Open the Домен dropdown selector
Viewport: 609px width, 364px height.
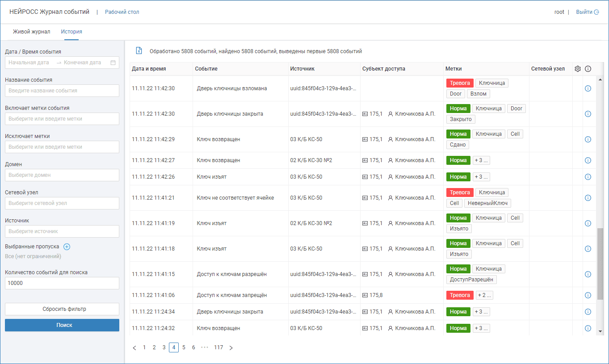click(62, 175)
